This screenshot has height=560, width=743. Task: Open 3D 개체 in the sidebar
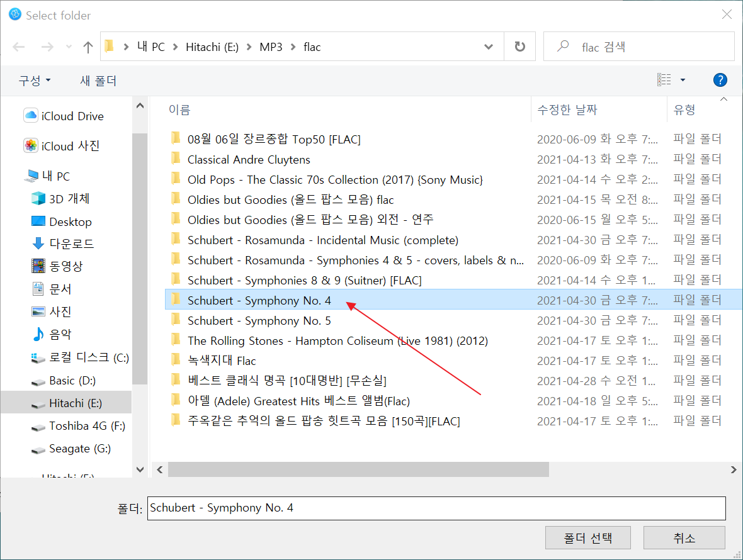(60, 199)
